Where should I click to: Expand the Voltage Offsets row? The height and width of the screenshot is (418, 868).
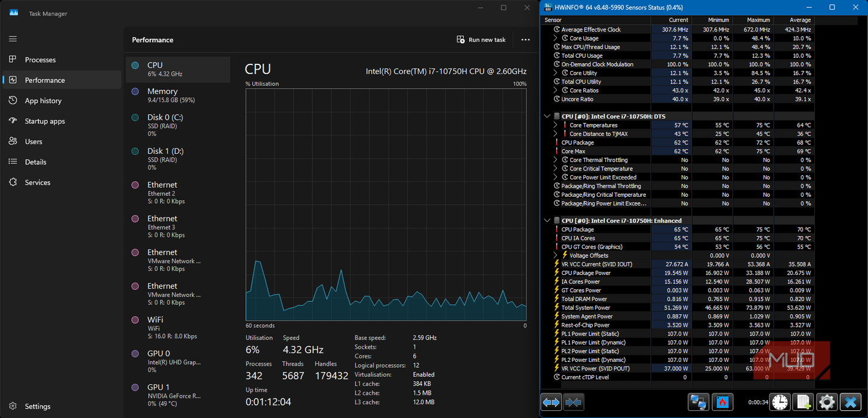click(556, 255)
